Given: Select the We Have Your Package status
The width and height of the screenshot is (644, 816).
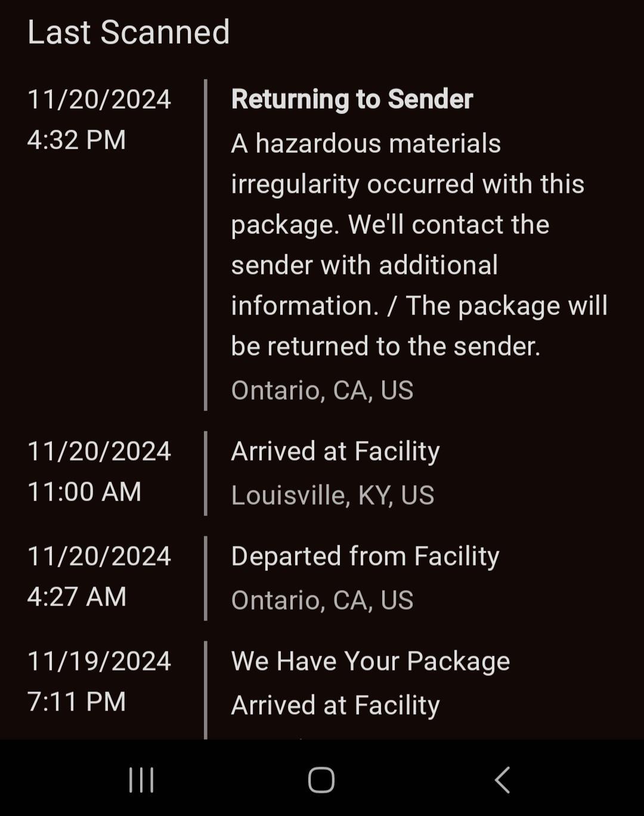Looking at the screenshot, I should point(370,661).
